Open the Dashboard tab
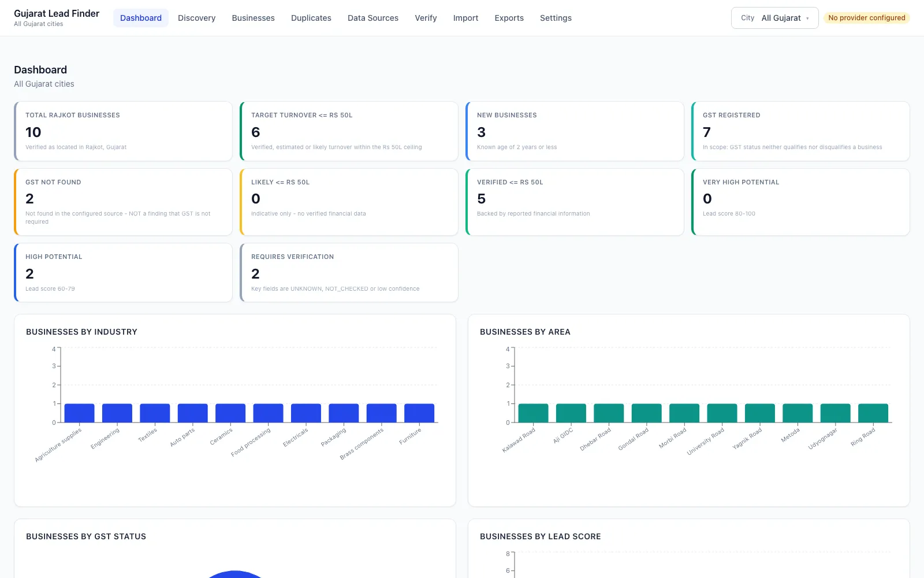Screen dimensions: 924x578 click(141, 18)
